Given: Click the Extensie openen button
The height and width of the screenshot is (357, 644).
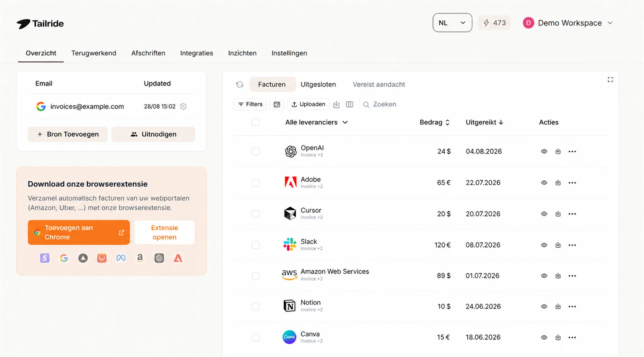Looking at the screenshot, I should coord(165,232).
